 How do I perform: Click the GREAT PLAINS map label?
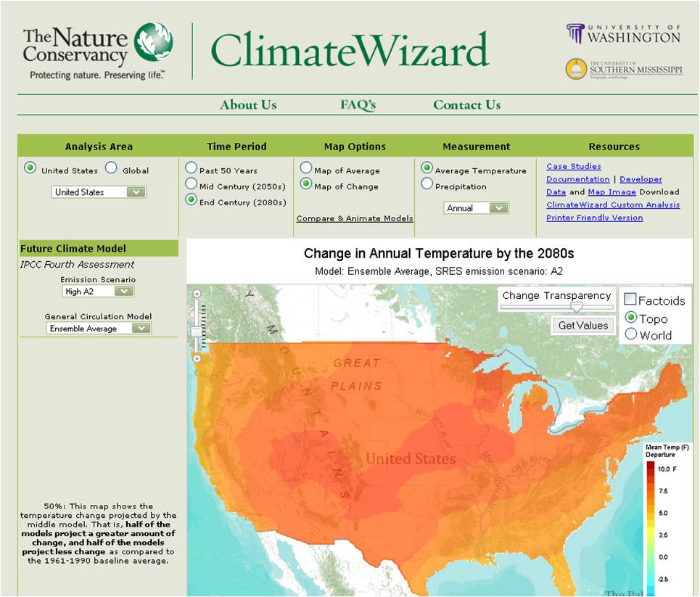[357, 374]
